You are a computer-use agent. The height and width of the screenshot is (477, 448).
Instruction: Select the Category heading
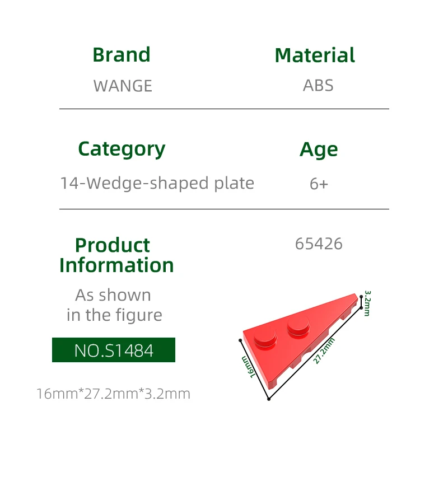tap(122, 149)
